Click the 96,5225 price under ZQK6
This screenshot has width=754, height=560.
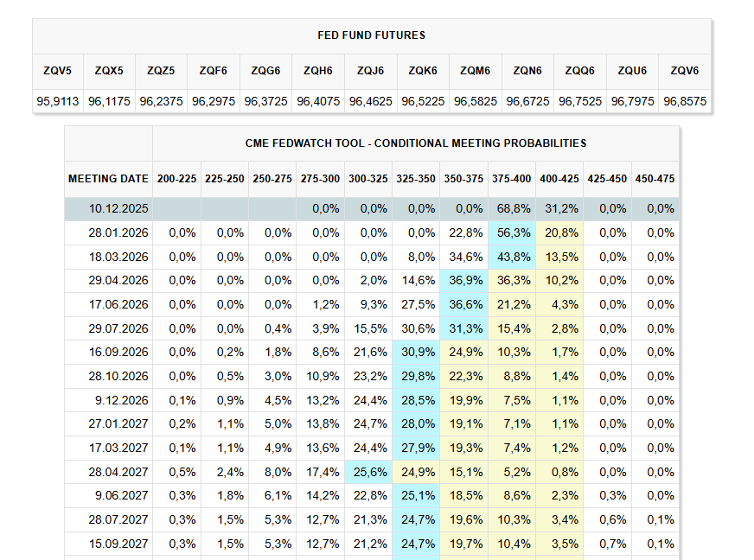423,101
